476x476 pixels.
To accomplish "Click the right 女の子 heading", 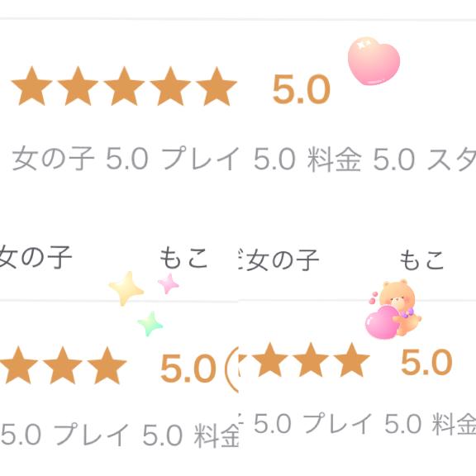I will pyautogui.click(x=283, y=259).
